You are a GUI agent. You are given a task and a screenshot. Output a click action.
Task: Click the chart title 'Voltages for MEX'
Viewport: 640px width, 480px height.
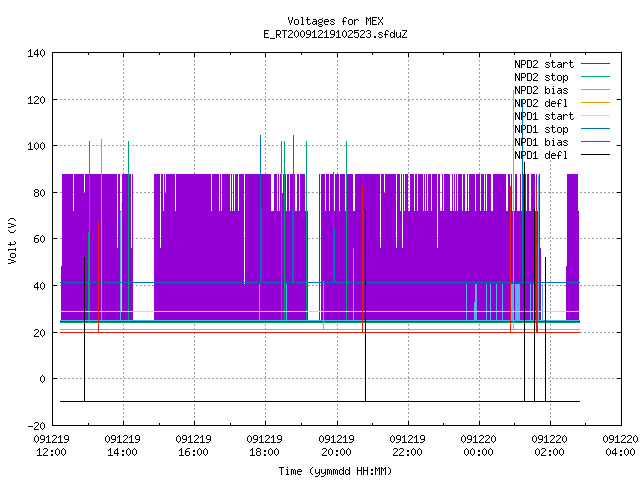(x=335, y=21)
